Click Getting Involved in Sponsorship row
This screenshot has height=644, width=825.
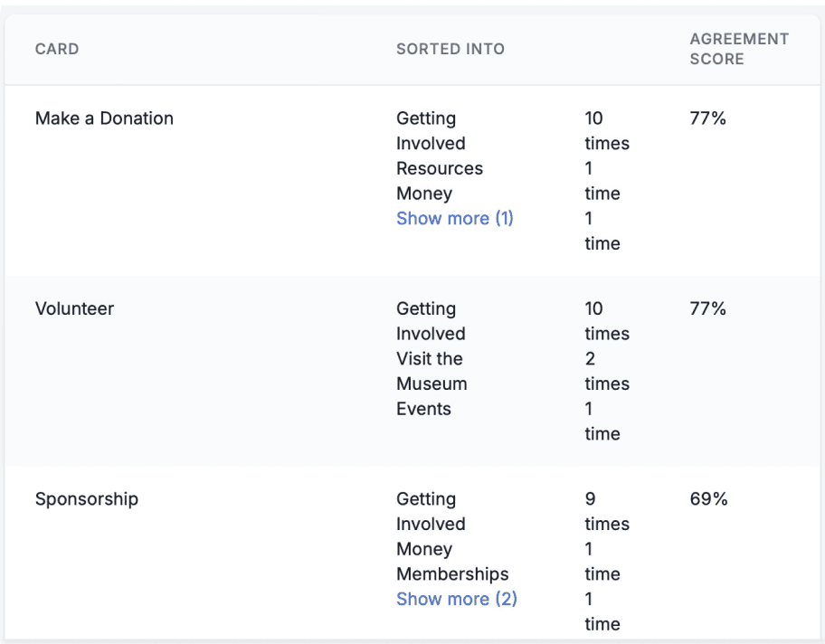(x=431, y=511)
